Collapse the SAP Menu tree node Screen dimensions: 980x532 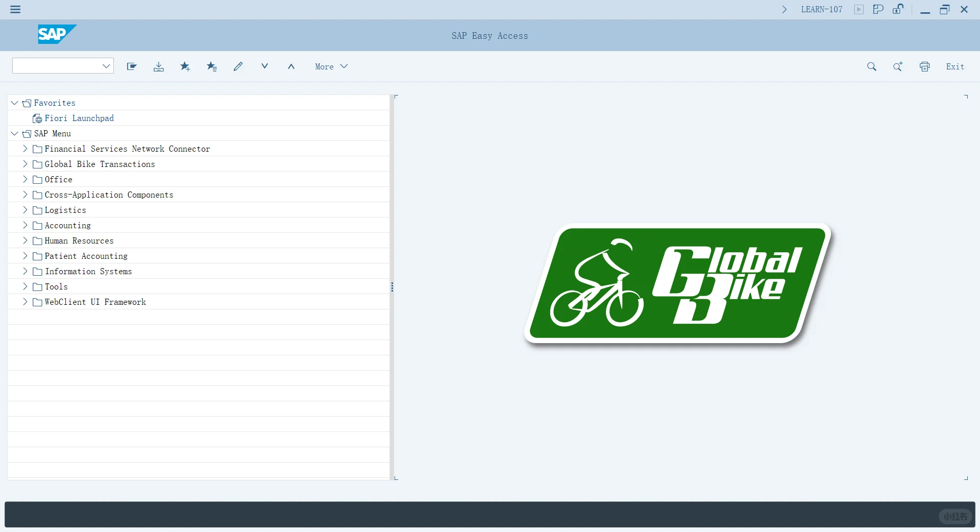[14, 133]
